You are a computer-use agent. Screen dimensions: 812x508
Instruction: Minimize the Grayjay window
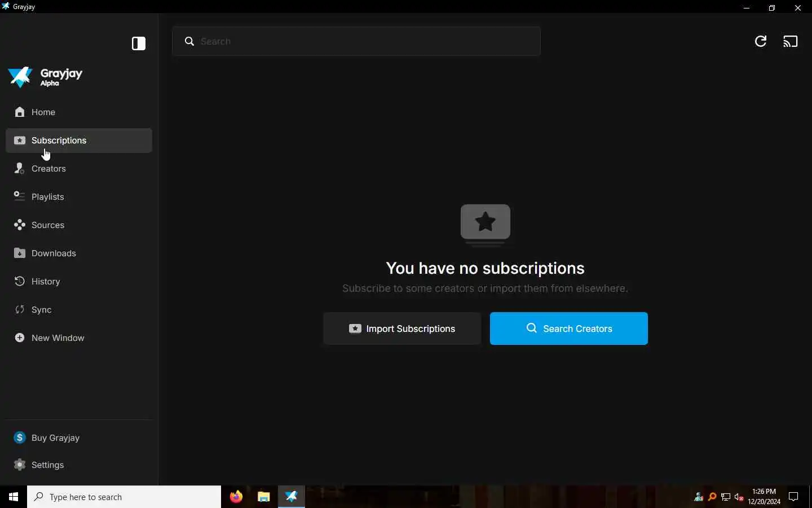[x=747, y=8]
